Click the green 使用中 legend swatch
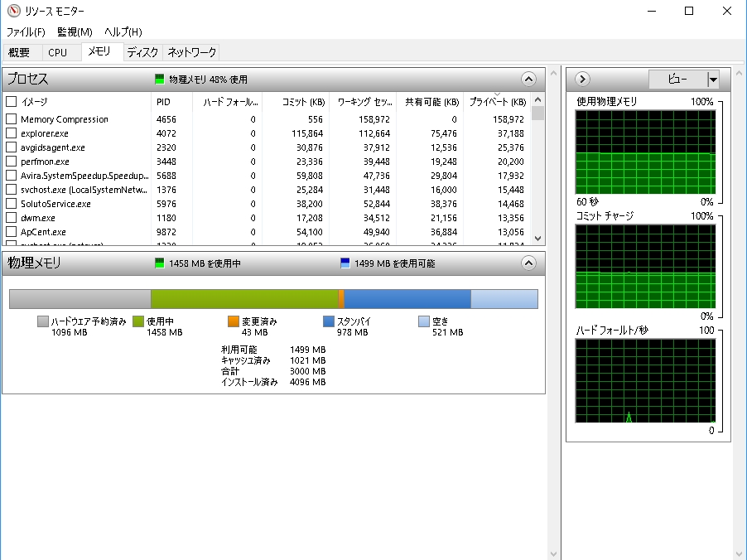Image resolution: width=747 pixels, height=560 pixels. [x=138, y=321]
